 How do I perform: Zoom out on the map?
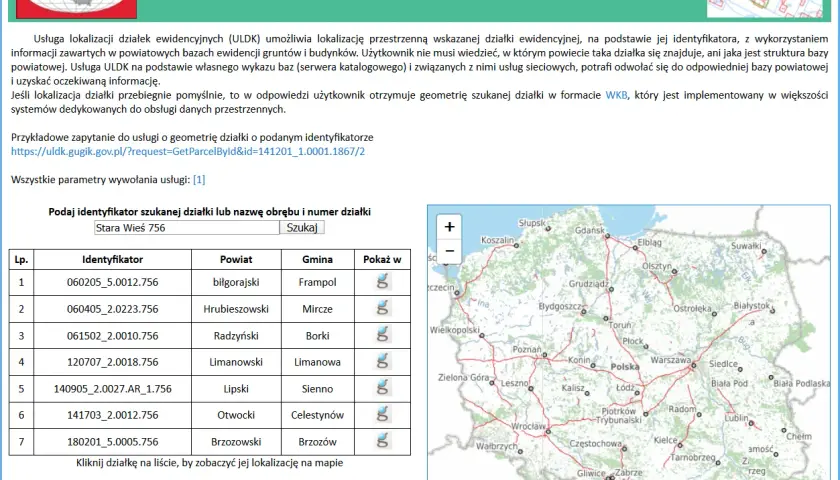449,251
